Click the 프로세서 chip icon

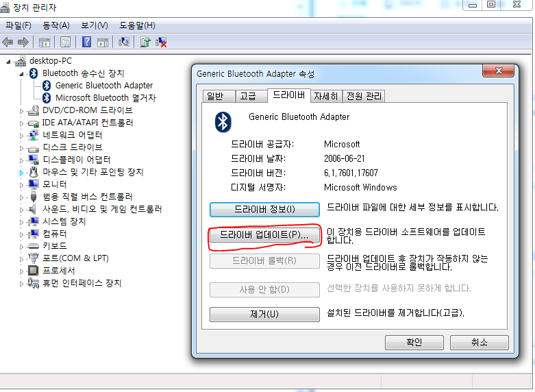(33, 271)
